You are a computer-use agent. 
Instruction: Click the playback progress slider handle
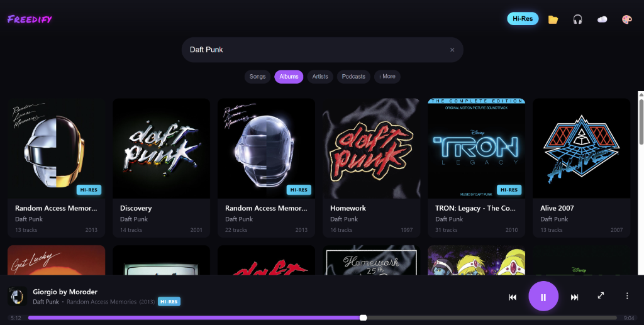point(363,317)
